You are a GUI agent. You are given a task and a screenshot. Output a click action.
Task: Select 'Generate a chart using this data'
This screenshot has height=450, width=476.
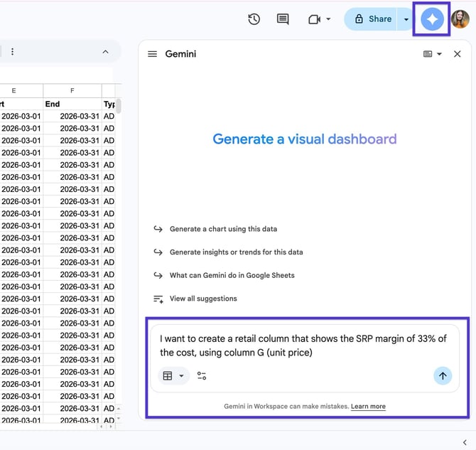[223, 229]
